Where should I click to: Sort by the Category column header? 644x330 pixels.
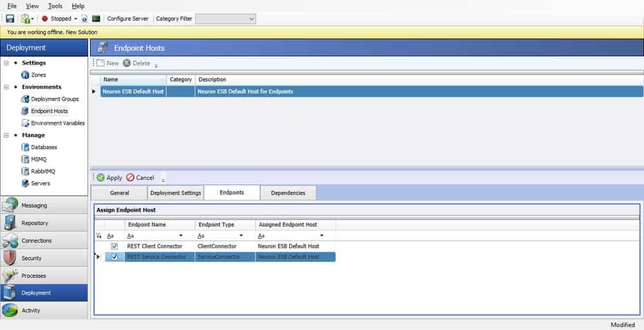point(181,80)
